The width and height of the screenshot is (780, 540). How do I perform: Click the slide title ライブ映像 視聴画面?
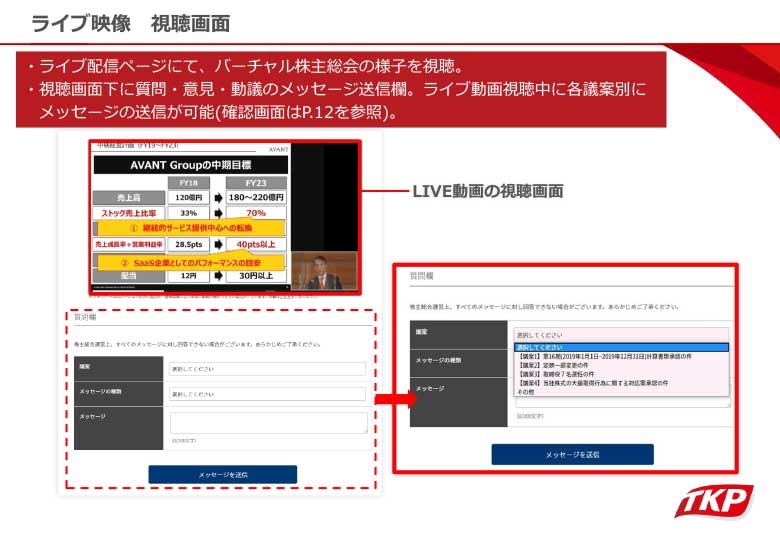click(130, 23)
